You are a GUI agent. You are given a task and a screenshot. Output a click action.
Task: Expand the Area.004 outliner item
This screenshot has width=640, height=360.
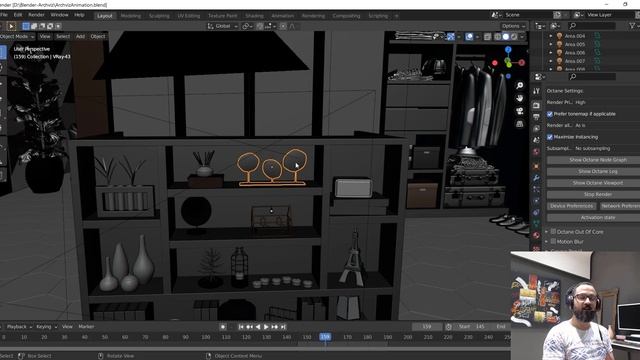551,36
